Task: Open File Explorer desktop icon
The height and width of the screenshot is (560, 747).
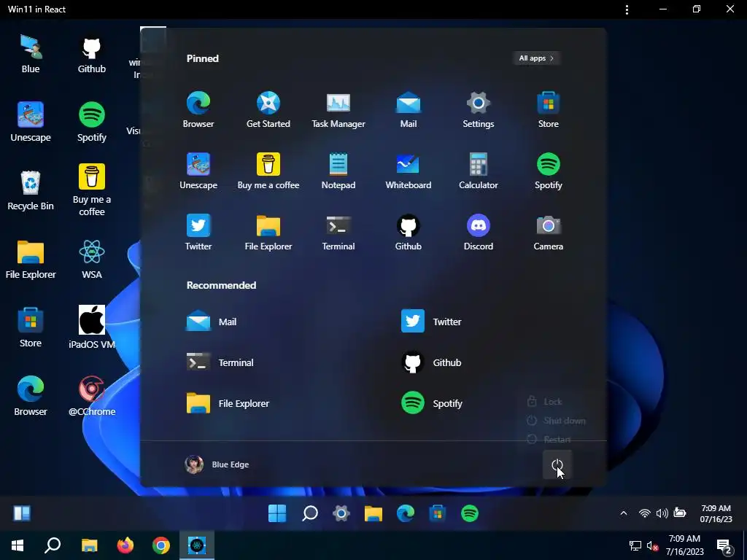Action: (x=31, y=260)
